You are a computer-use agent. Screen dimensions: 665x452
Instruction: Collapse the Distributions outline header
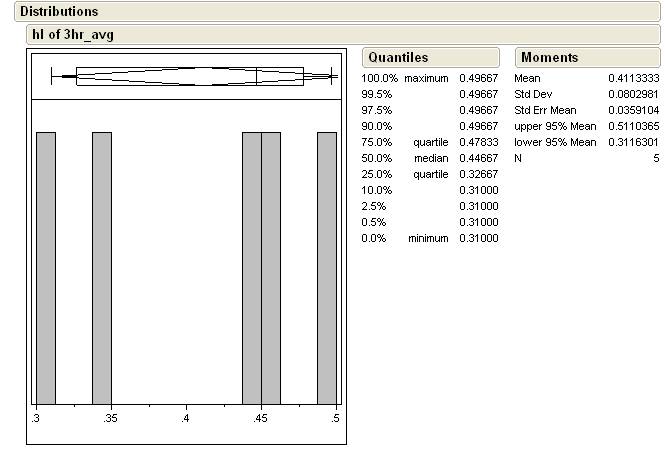pyautogui.click(x=58, y=12)
